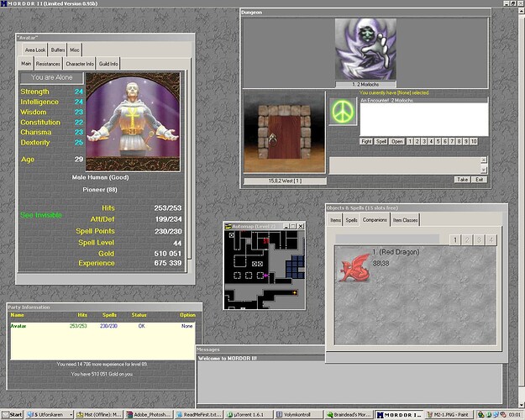525x420 pixels.
Task: Open the Misc tab
Action: [74, 50]
